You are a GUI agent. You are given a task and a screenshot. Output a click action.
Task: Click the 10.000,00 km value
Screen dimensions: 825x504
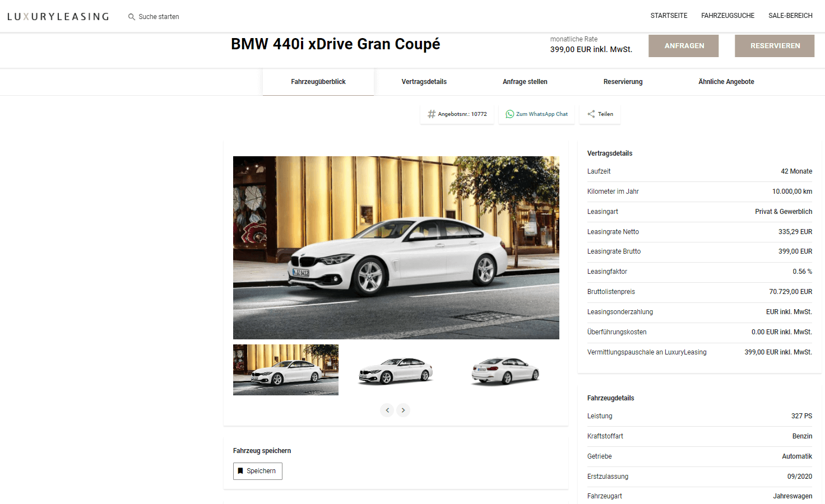792,192
